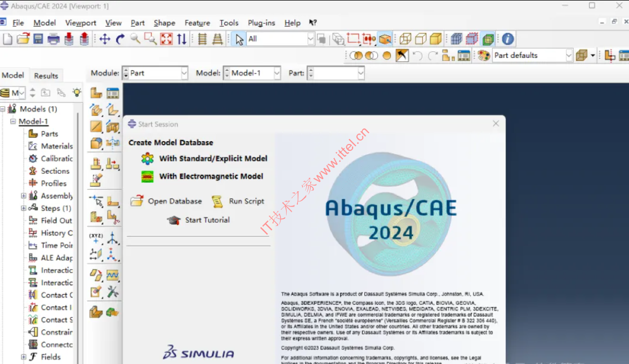
Task: Click the Context Help question-arrow icon
Action: tap(313, 23)
